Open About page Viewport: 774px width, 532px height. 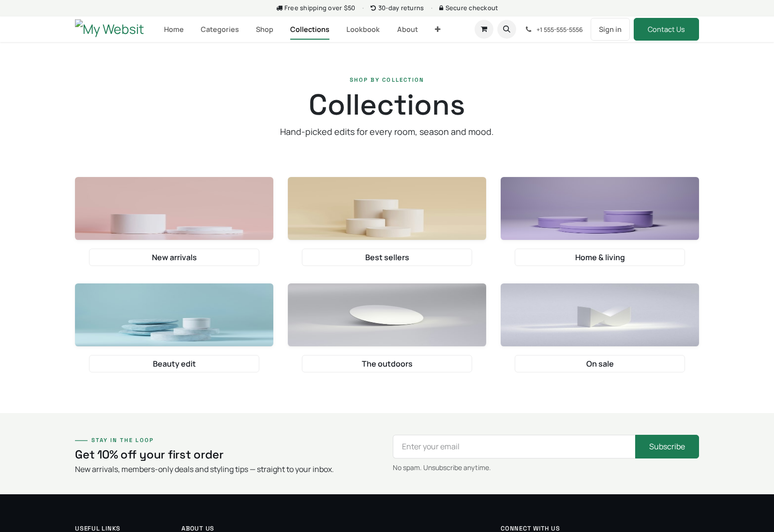pos(407,30)
